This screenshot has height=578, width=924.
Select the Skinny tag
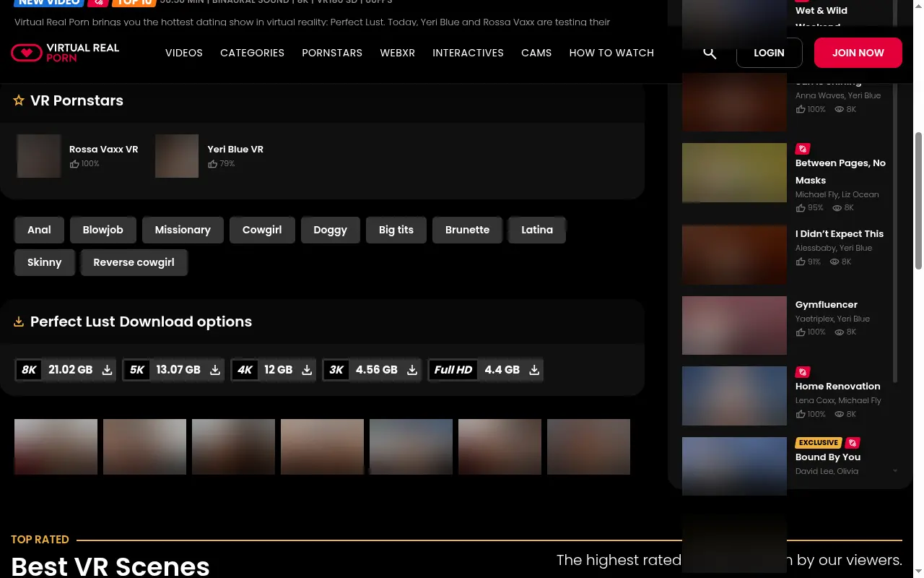(x=44, y=262)
